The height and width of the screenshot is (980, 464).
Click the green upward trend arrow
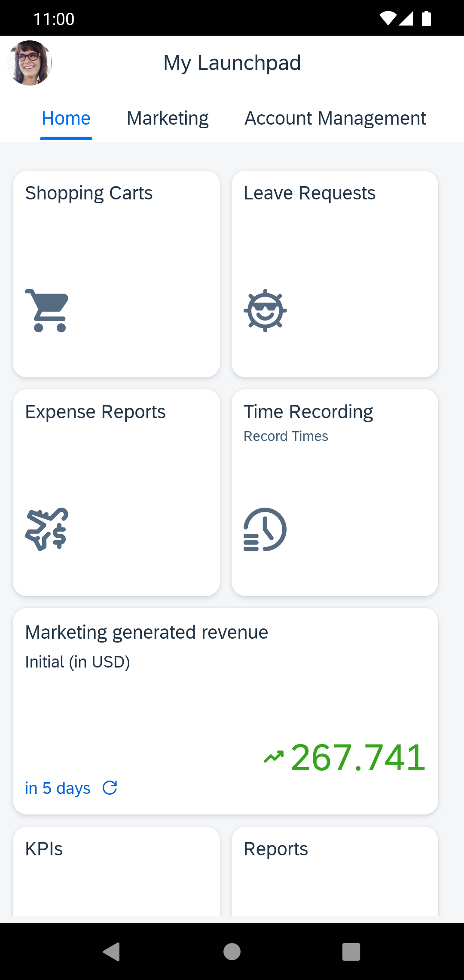(x=274, y=756)
